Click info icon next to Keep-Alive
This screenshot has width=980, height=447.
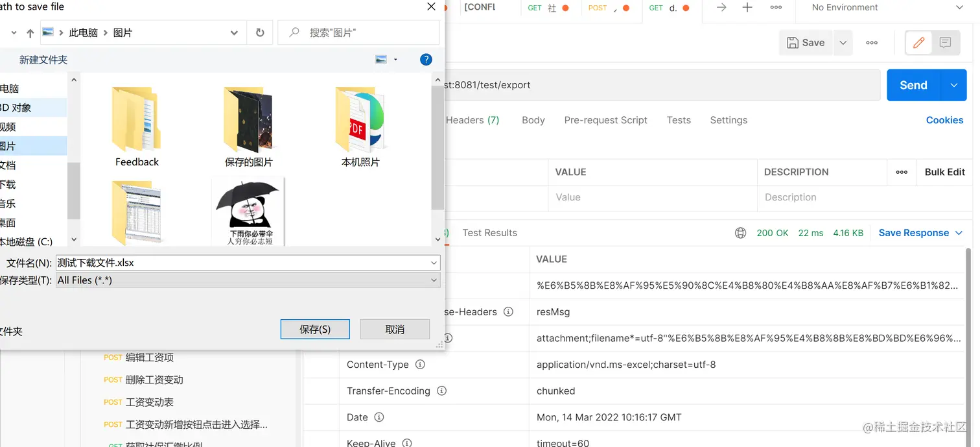pyautogui.click(x=407, y=443)
